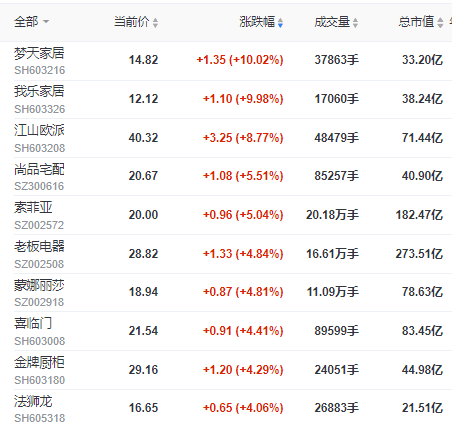This screenshot has height=426, width=452.
Task: Click change +0.65 (+4.06%)
Action: [243, 408]
